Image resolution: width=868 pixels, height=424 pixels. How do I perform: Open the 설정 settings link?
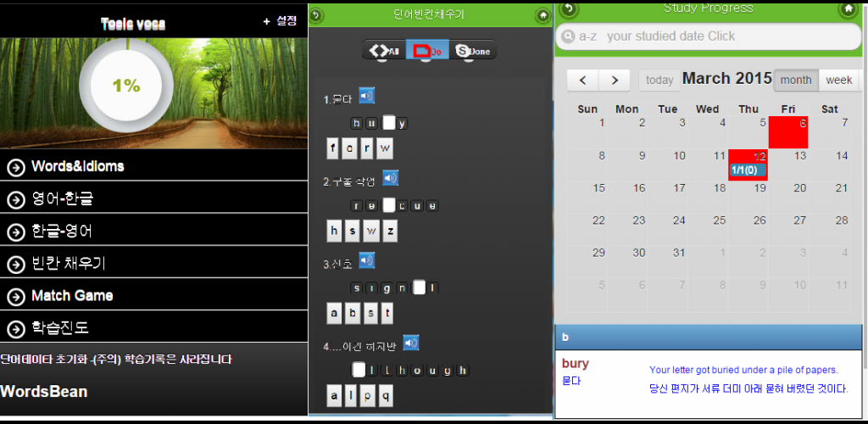pyautogui.click(x=280, y=21)
